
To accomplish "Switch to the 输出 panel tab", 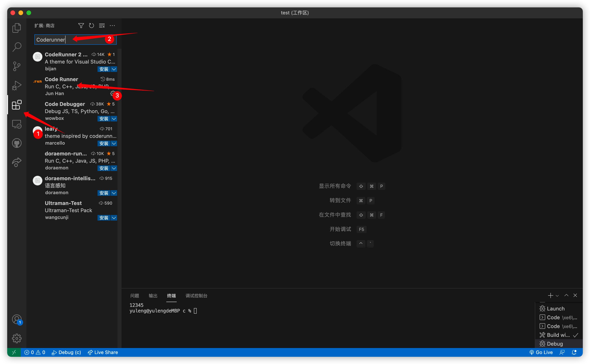I will 153,296.
